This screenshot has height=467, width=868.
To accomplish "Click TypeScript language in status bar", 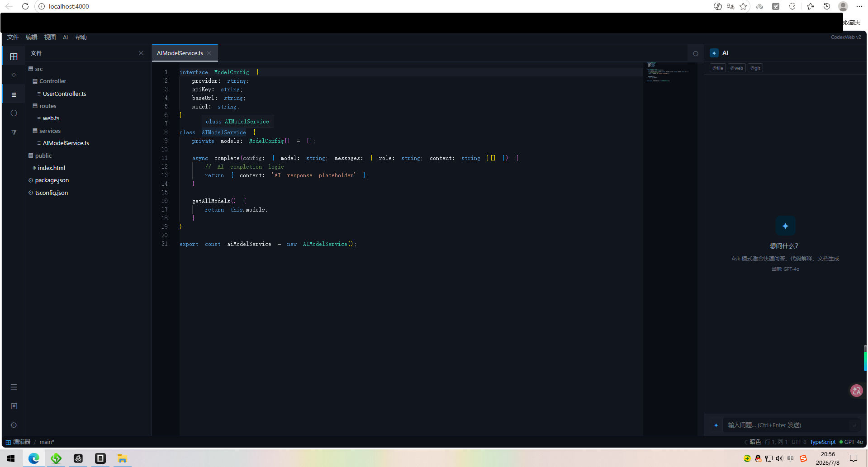I will click(822, 442).
